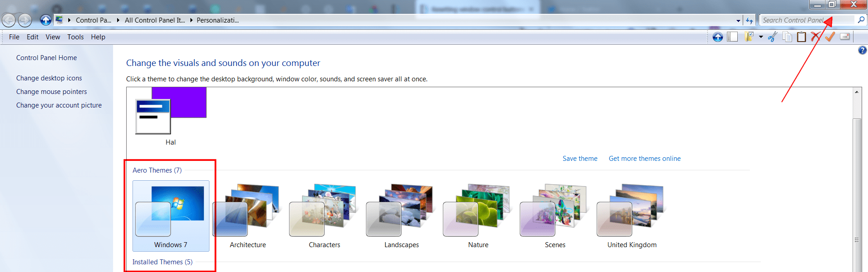
Task: Open the File menu
Action: pyautogui.click(x=14, y=37)
